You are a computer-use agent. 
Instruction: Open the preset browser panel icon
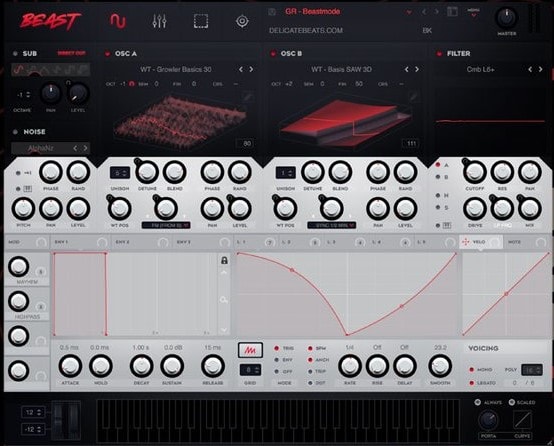point(452,12)
